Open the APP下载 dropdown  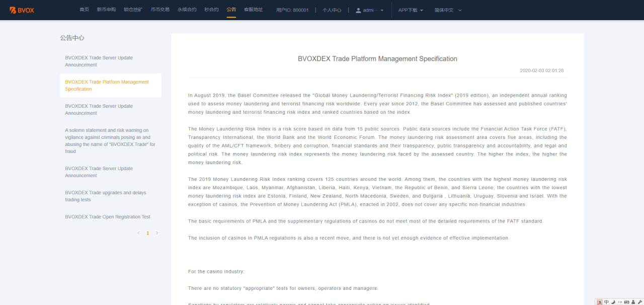[x=411, y=10]
